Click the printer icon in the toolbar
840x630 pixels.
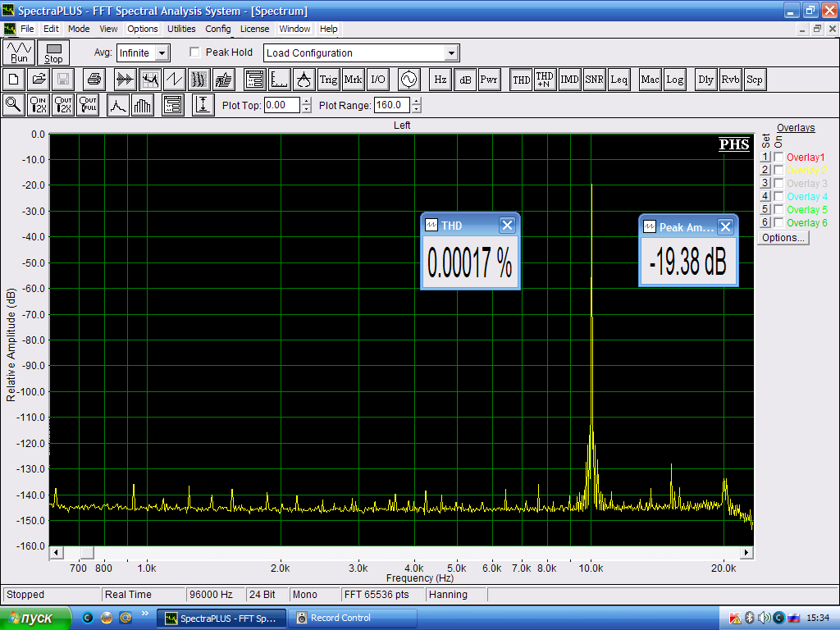coord(94,80)
